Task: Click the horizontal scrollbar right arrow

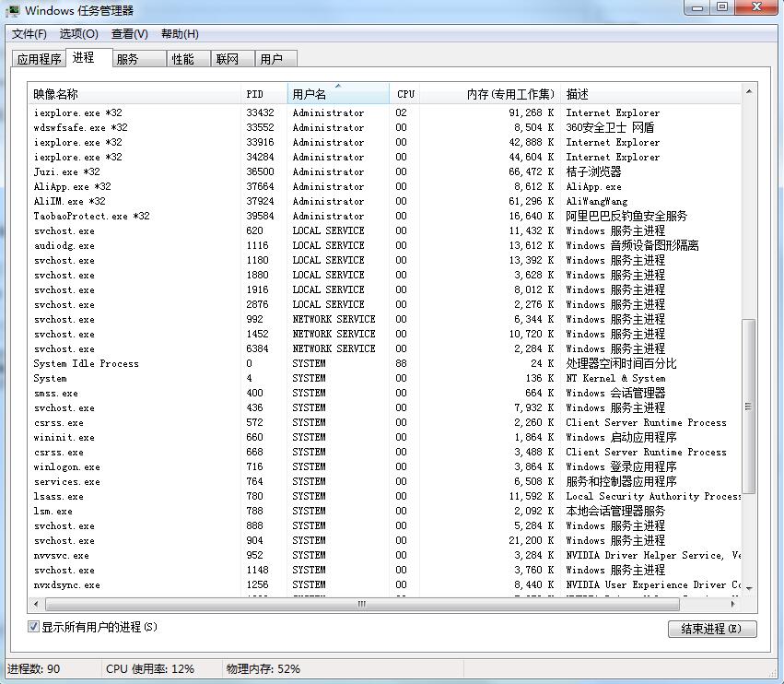Action: pyautogui.click(x=734, y=604)
